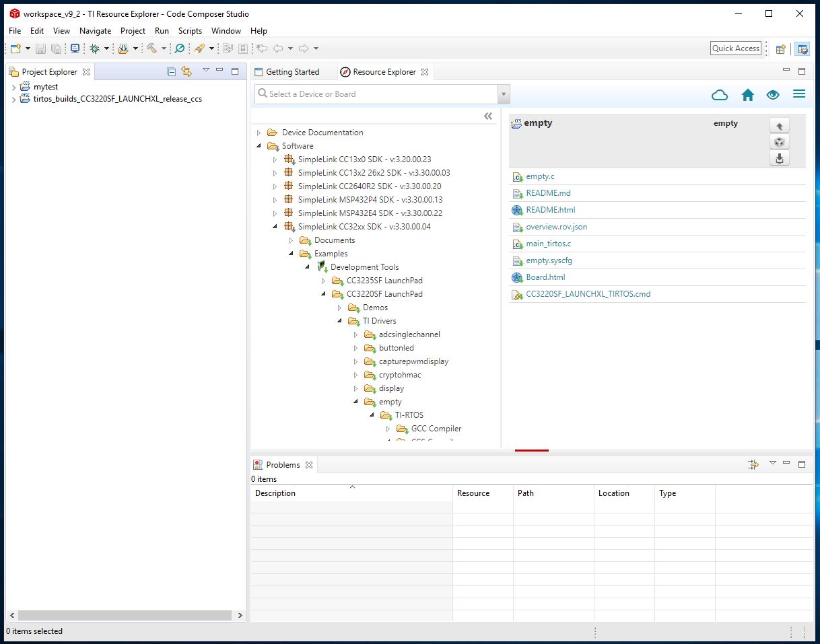Screen dimensions: 820x644
Task: Open dropdown arrow next to Debug icon
Action: point(106,48)
